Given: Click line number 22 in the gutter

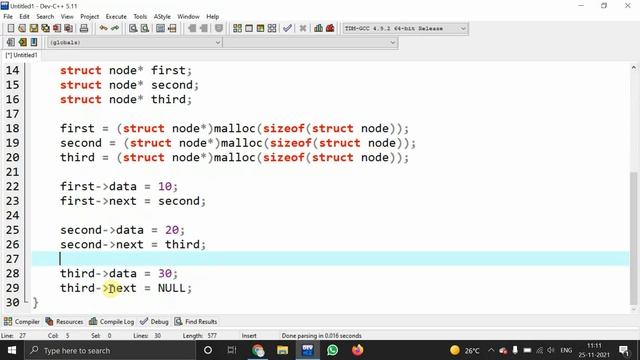Looking at the screenshot, I should click(x=12, y=187).
